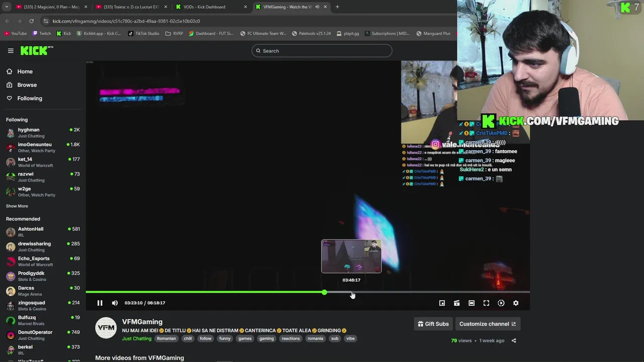This screenshot has width=644, height=362.
Task: Open the TikTok Studio bookmark
Action: pos(144,34)
